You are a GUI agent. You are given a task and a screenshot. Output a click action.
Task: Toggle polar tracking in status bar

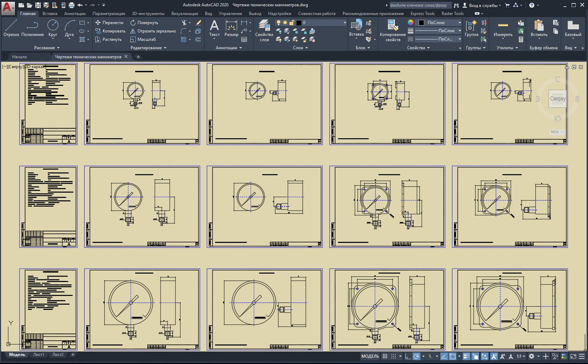[416, 356]
